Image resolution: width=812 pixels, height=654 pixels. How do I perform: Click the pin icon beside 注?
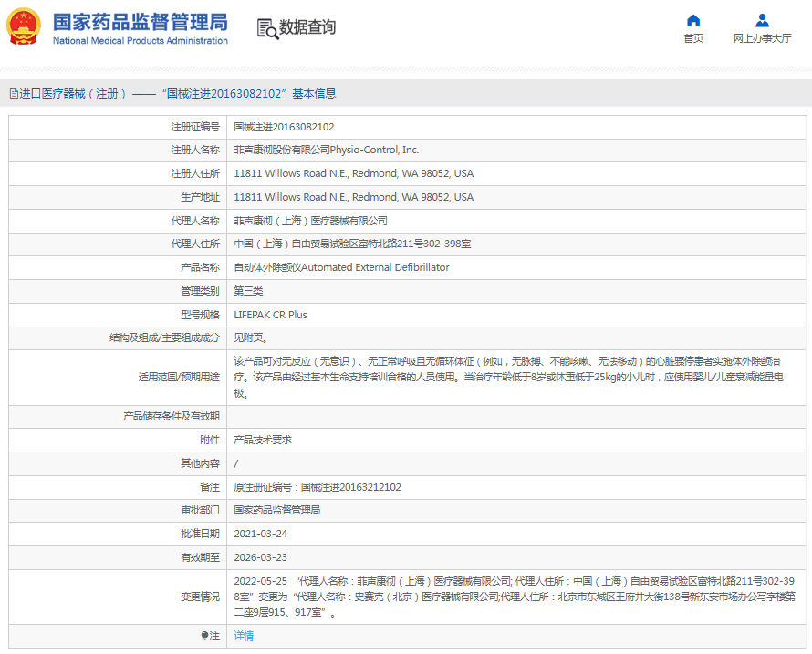(x=204, y=636)
